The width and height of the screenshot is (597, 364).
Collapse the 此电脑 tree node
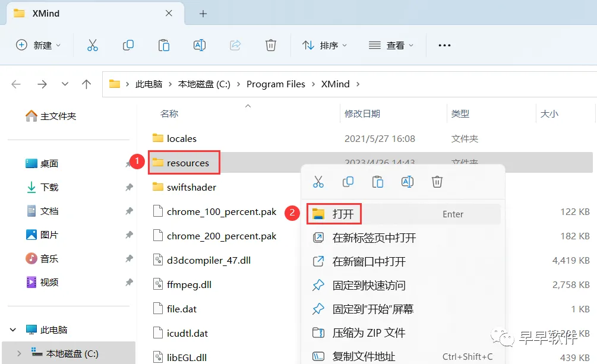(x=13, y=330)
